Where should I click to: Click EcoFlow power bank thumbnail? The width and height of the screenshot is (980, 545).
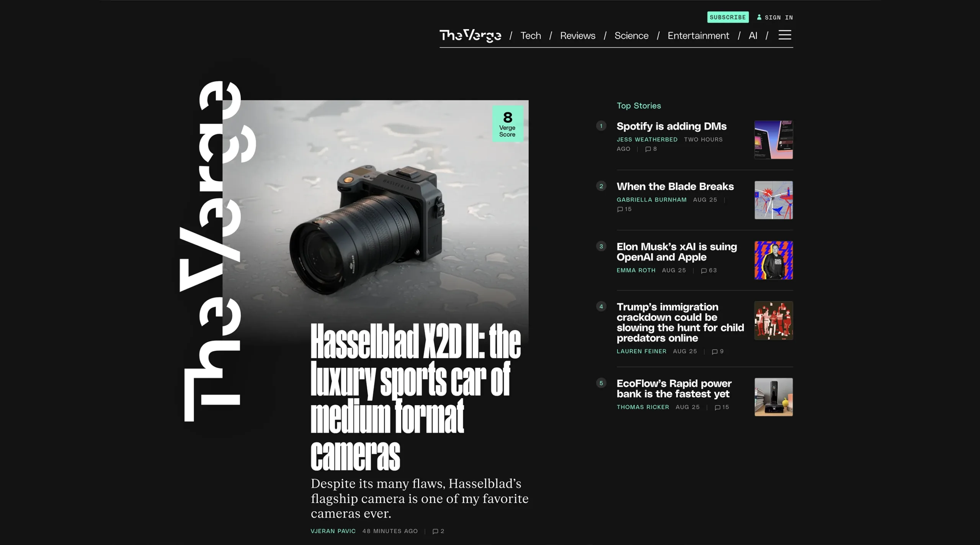pos(773,397)
